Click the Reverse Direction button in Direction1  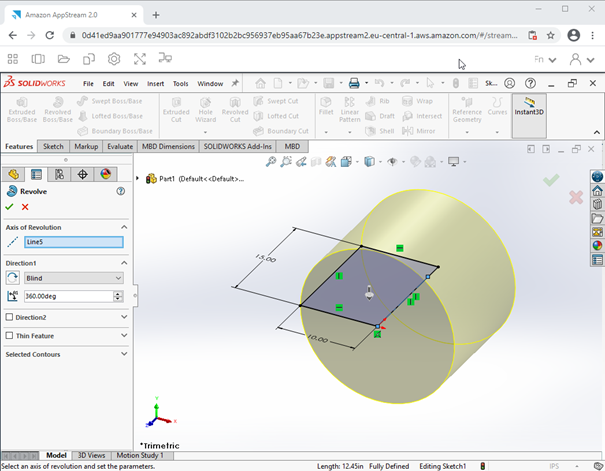point(12,278)
